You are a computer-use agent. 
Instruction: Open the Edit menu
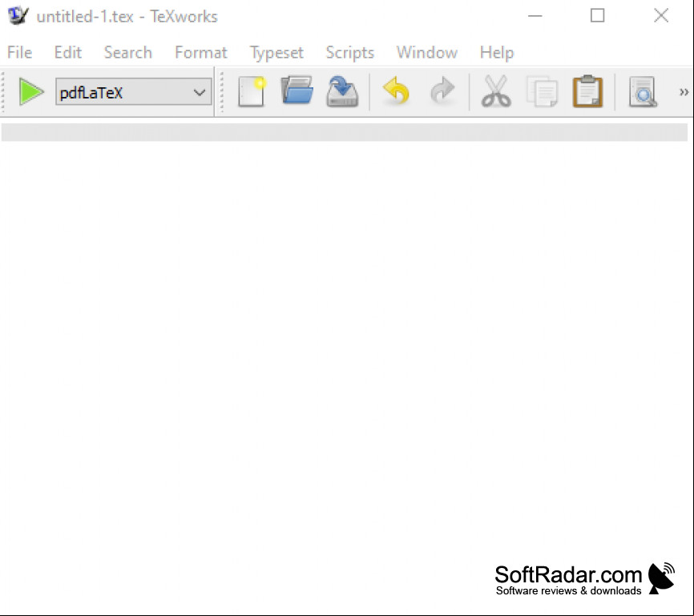tap(68, 53)
